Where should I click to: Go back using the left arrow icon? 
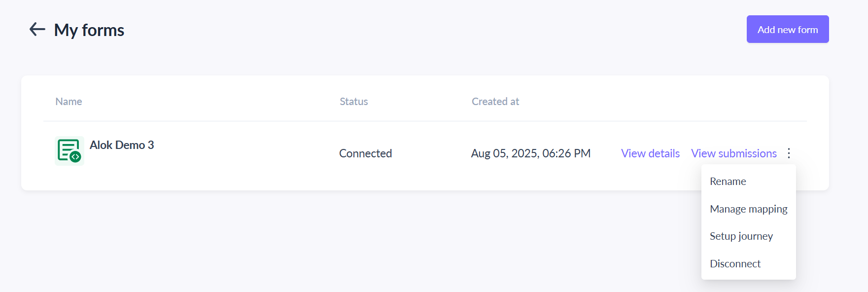coord(37,30)
